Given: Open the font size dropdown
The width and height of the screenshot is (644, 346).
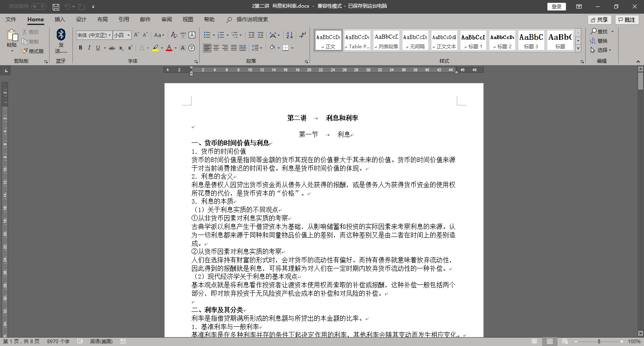Looking at the screenshot, I should click(129, 35).
